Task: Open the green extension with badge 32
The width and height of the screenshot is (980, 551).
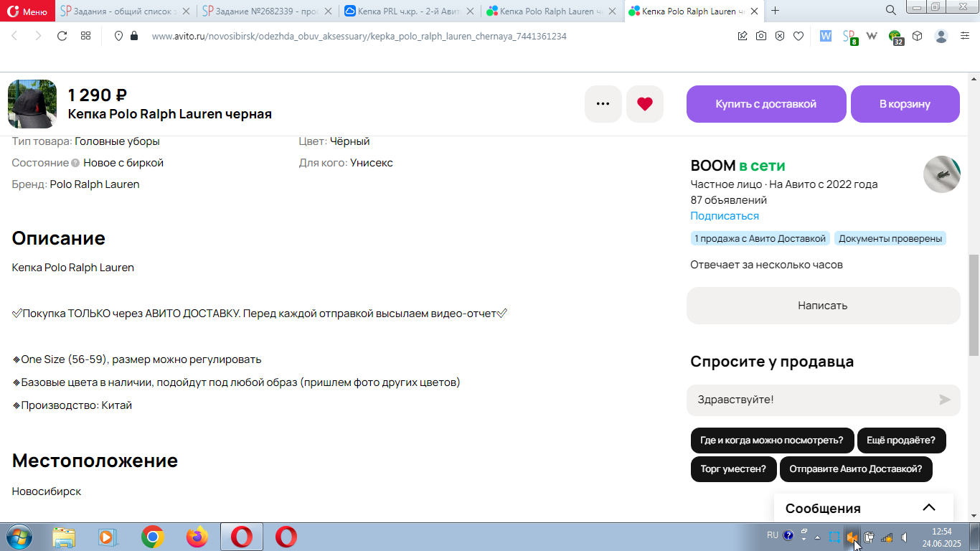Action: point(895,37)
